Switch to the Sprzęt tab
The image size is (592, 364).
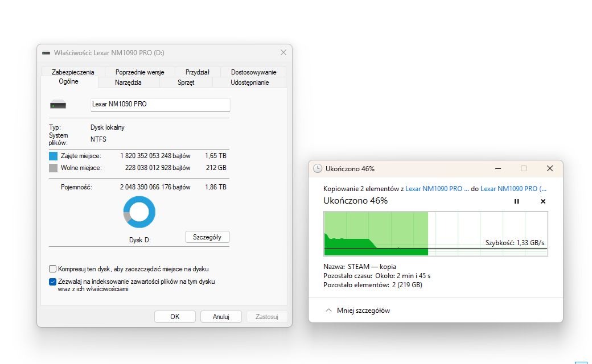pos(186,82)
